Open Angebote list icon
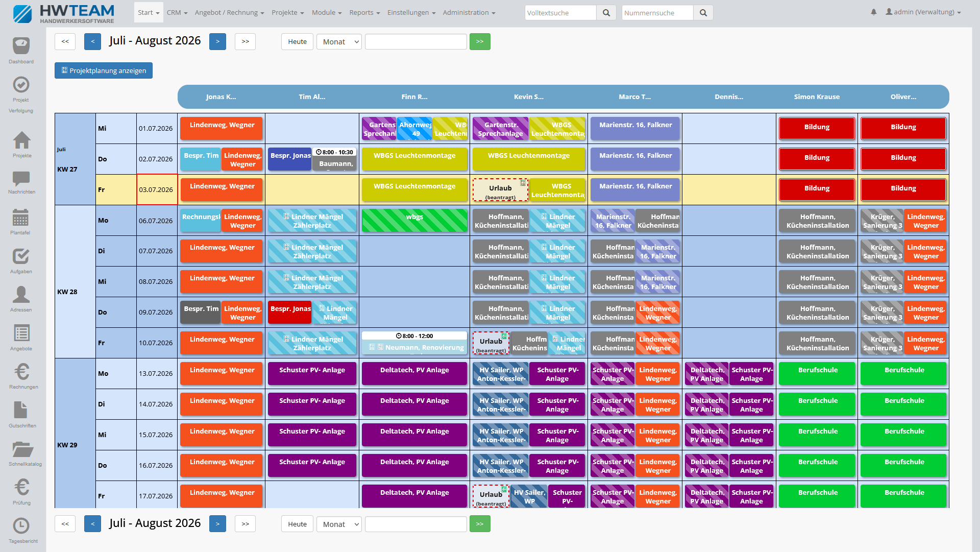 pos(21,333)
